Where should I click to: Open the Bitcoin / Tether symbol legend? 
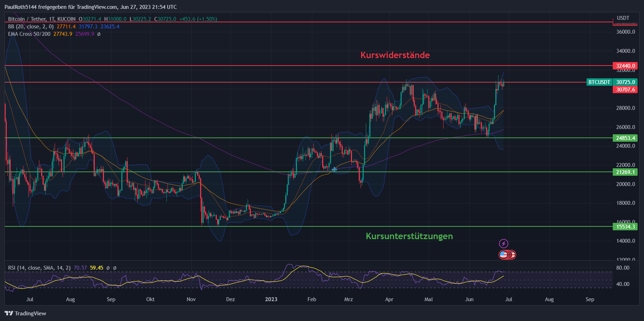click(x=42, y=19)
